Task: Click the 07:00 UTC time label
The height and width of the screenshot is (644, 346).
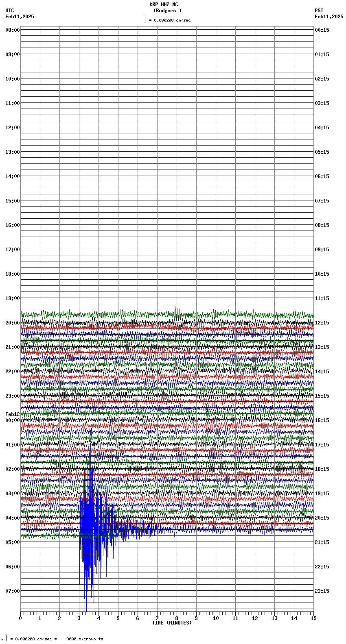Action: click(x=13, y=591)
